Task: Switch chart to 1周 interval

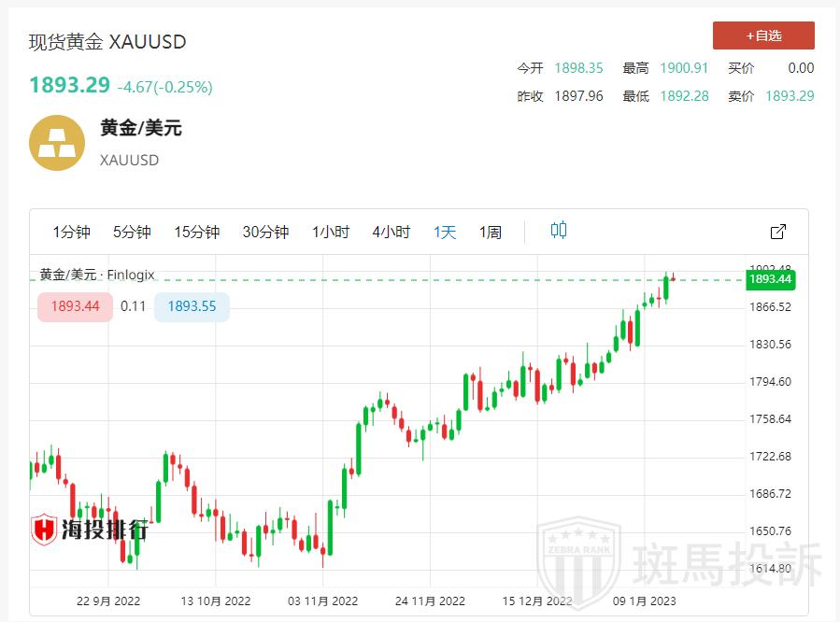Action: [491, 232]
